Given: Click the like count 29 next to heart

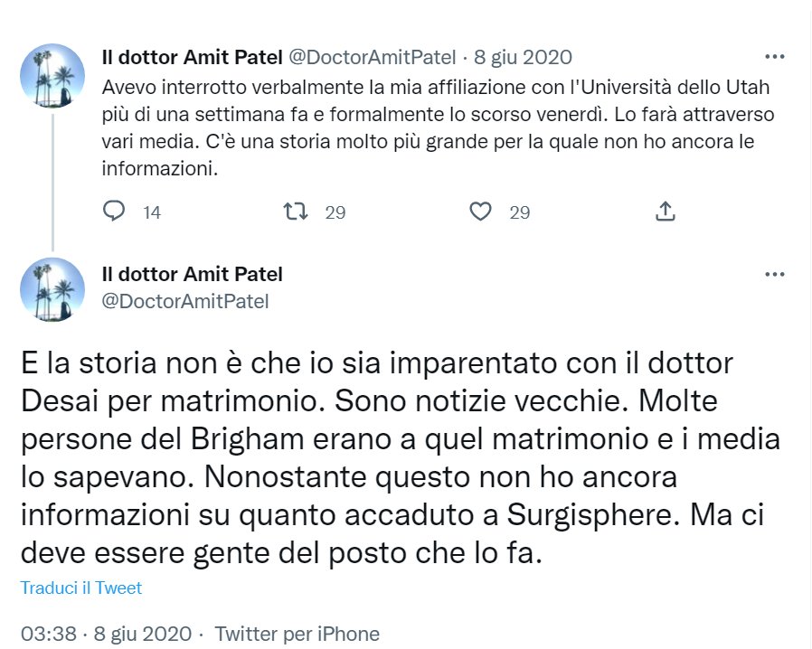Looking at the screenshot, I should [520, 212].
